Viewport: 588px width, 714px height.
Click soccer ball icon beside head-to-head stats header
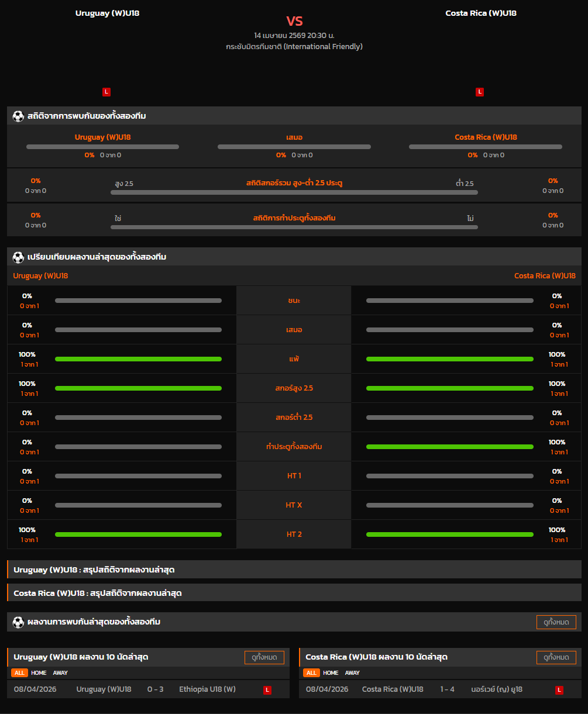click(18, 116)
